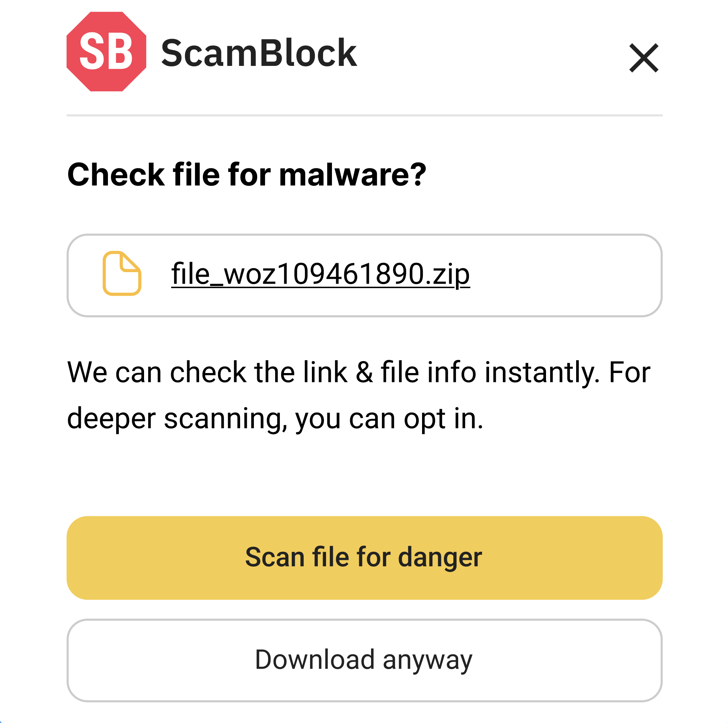The image size is (728, 723).
Task: Click the 'deeper scanning, you can opt in' line
Action: point(275,418)
